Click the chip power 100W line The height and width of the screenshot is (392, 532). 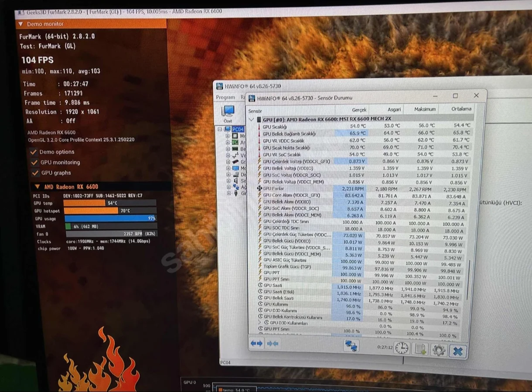tap(71, 249)
